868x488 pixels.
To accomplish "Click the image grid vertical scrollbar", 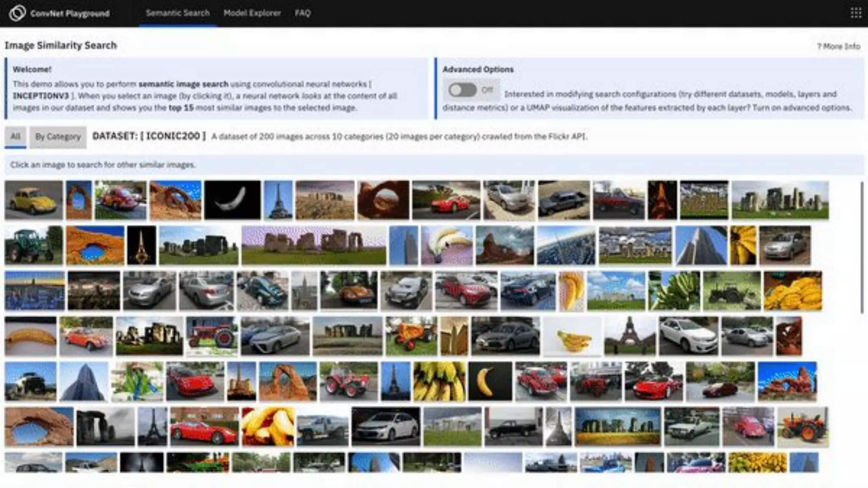I will 862,248.
